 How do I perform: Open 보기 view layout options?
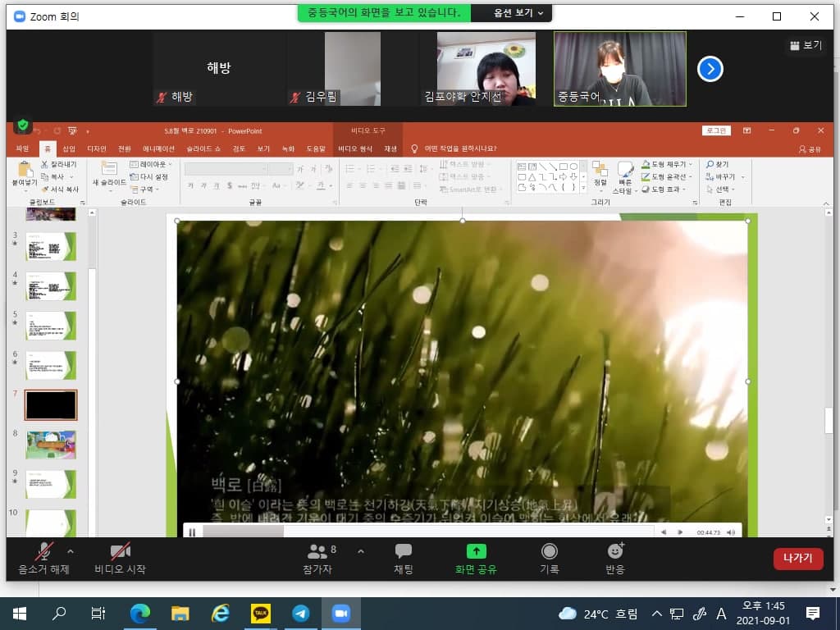pos(806,46)
